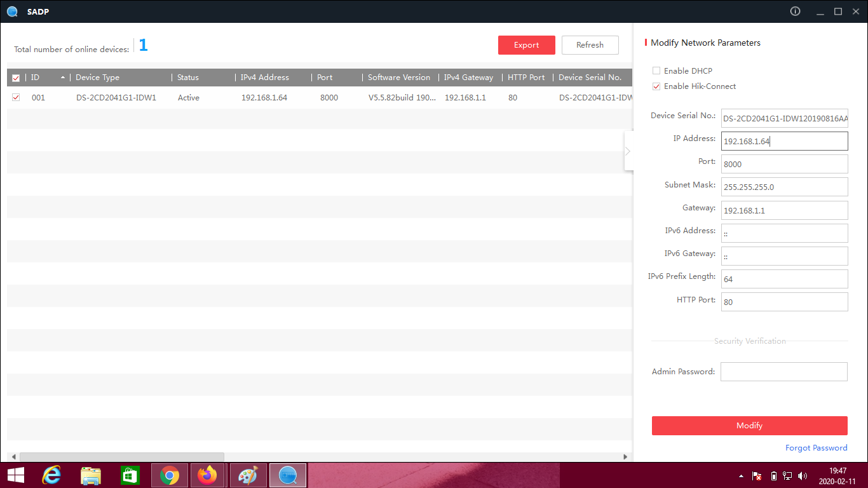The image size is (868, 488).
Task: Click the Active status cell
Action: (189, 98)
